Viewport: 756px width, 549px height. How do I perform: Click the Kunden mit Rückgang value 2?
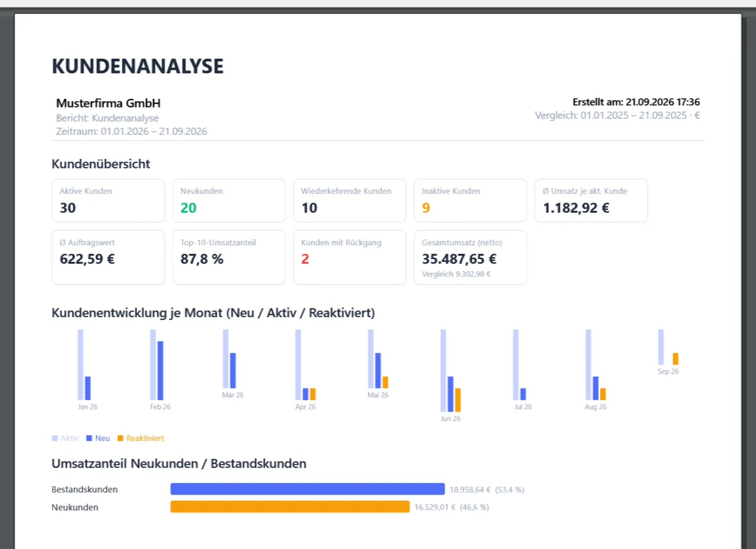[x=305, y=259]
